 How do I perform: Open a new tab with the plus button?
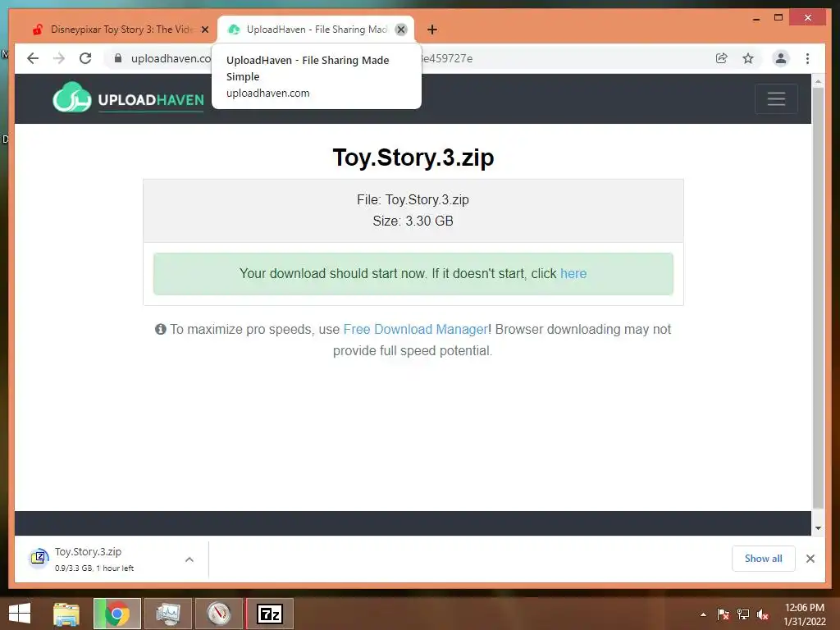432,30
